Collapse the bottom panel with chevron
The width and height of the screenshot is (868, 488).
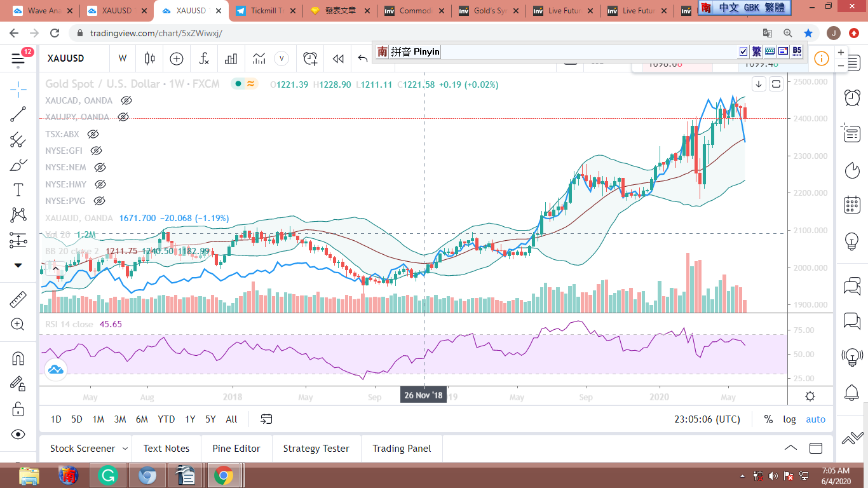point(790,448)
